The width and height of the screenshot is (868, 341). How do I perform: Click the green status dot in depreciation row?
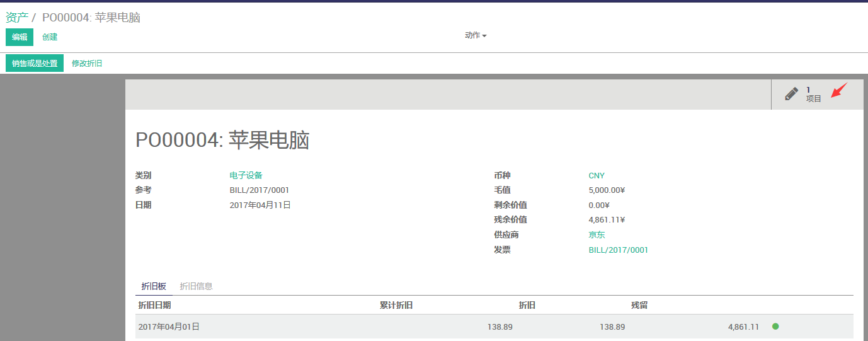coord(775,327)
